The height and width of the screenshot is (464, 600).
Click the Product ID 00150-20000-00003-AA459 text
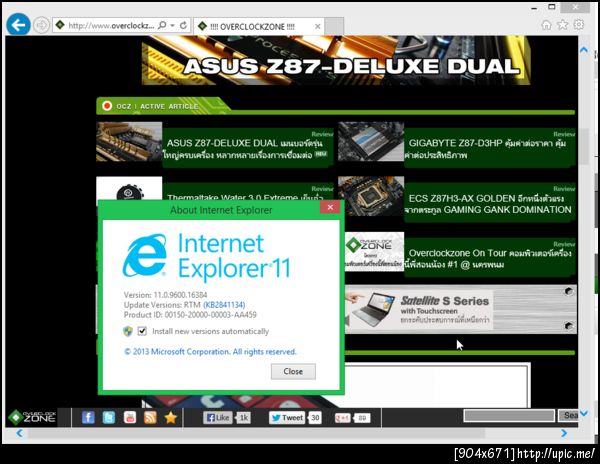190,315
